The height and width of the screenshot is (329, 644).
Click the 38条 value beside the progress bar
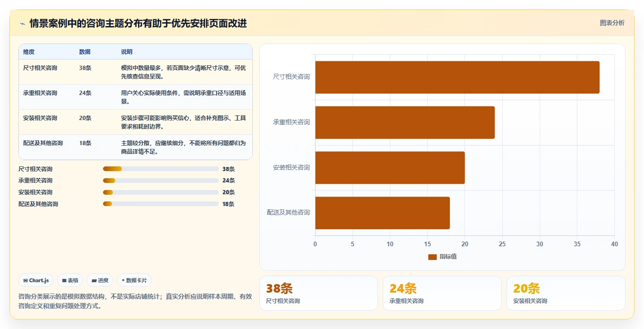point(229,169)
